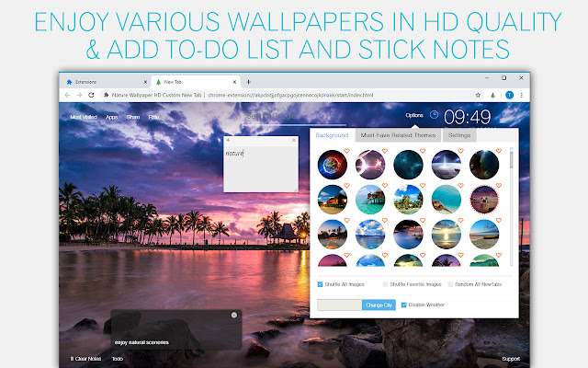Click the city name input field
Viewport: 588px width, 368px height.
339,305
